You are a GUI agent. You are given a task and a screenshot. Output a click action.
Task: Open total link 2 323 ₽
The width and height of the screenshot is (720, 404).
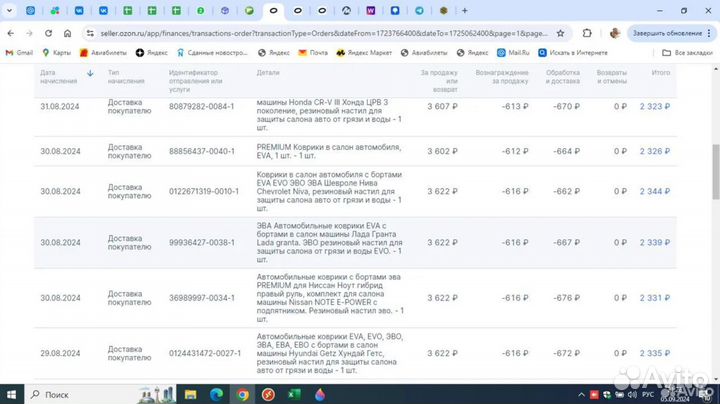655,107
